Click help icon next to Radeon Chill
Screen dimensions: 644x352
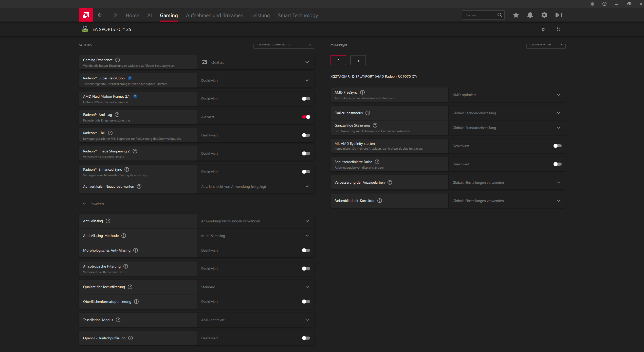pyautogui.click(x=110, y=133)
